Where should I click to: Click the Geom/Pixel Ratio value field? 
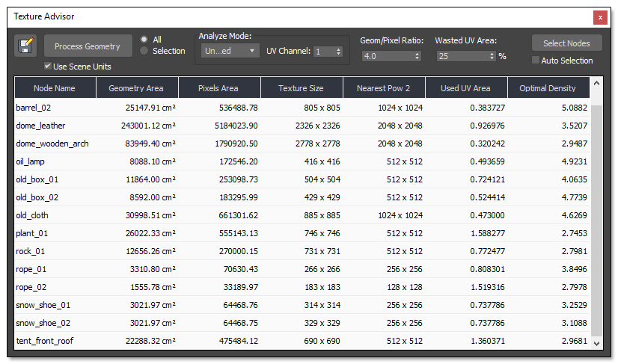385,56
